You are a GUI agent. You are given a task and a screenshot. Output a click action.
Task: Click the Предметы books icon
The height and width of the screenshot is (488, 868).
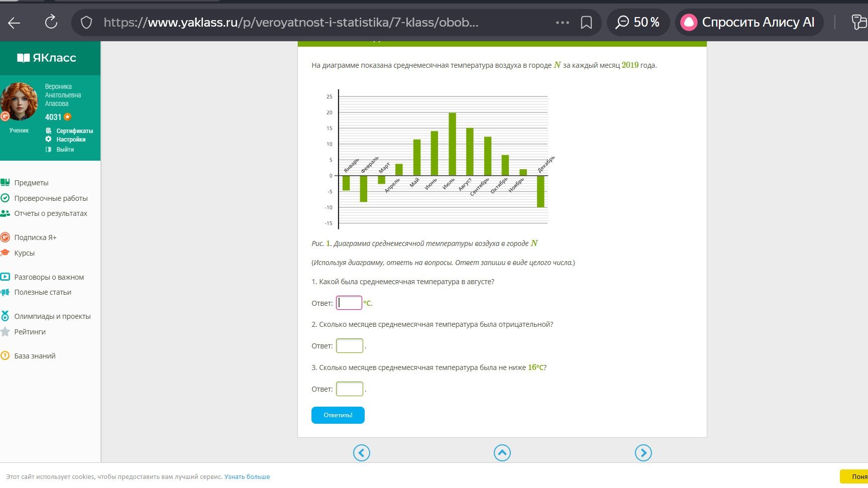pos(5,182)
